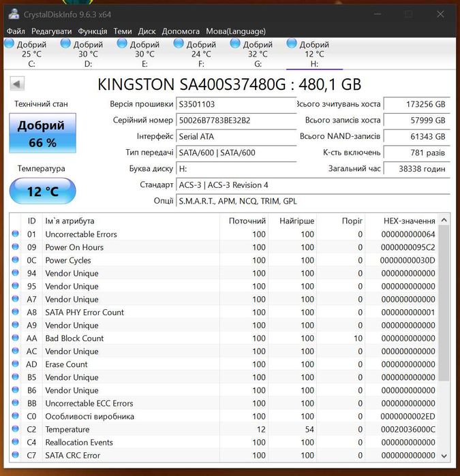This screenshot has width=460, height=476.
Task: Open the Редагувати menu
Action: pyautogui.click(x=52, y=31)
